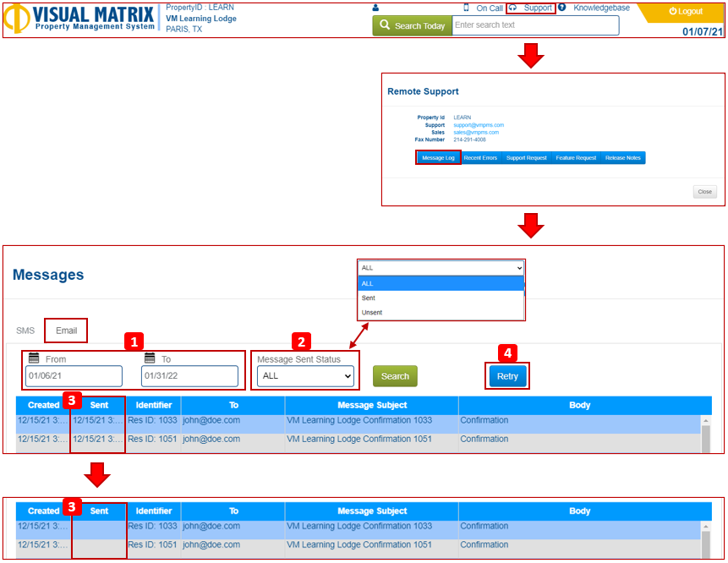Image resolution: width=728 pixels, height=563 pixels.
Task: Click the Knowledgebase question mark icon
Action: pos(561,8)
